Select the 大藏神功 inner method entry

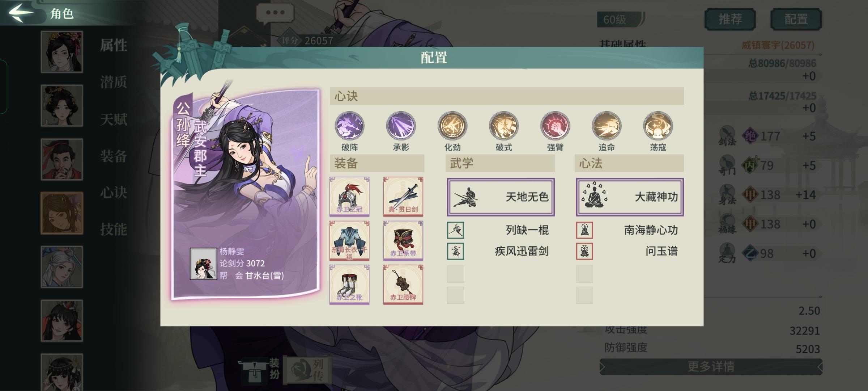click(x=630, y=197)
